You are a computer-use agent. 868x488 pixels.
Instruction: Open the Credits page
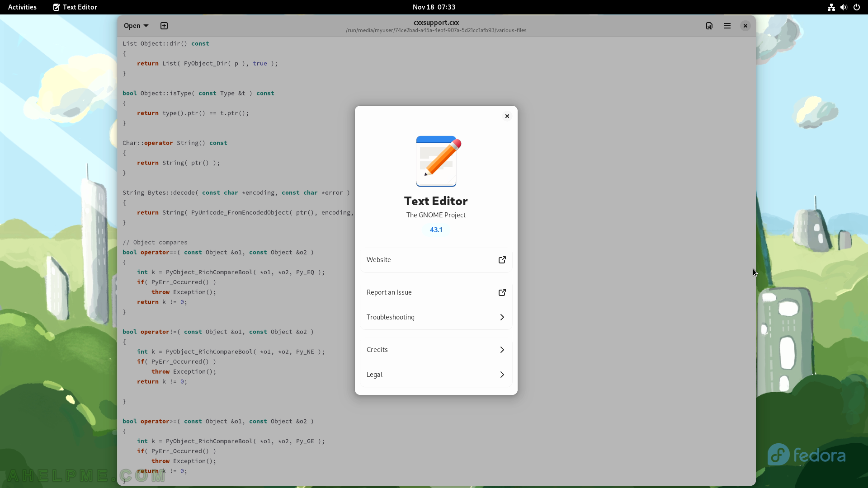(436, 350)
